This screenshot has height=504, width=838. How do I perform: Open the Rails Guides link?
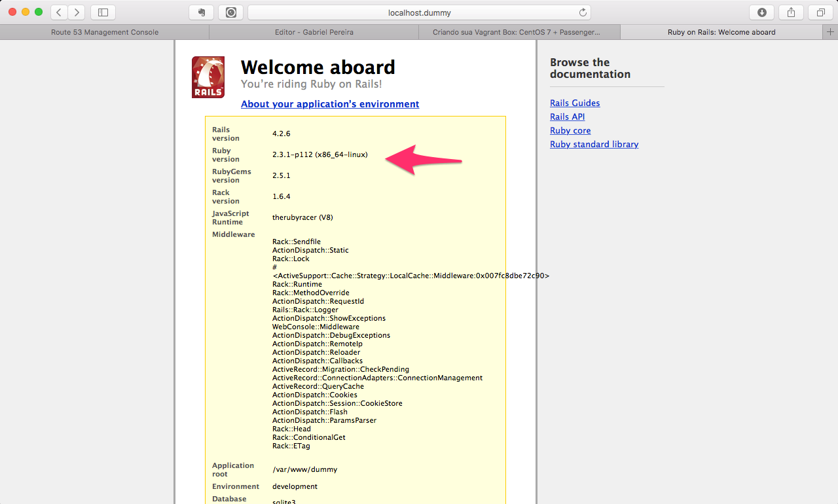(575, 103)
